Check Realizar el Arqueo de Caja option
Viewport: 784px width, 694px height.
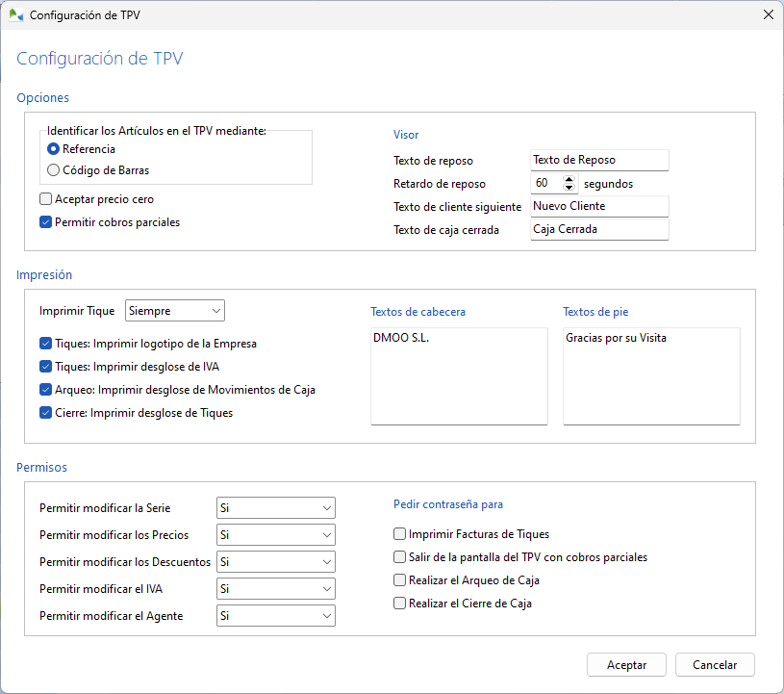399,579
